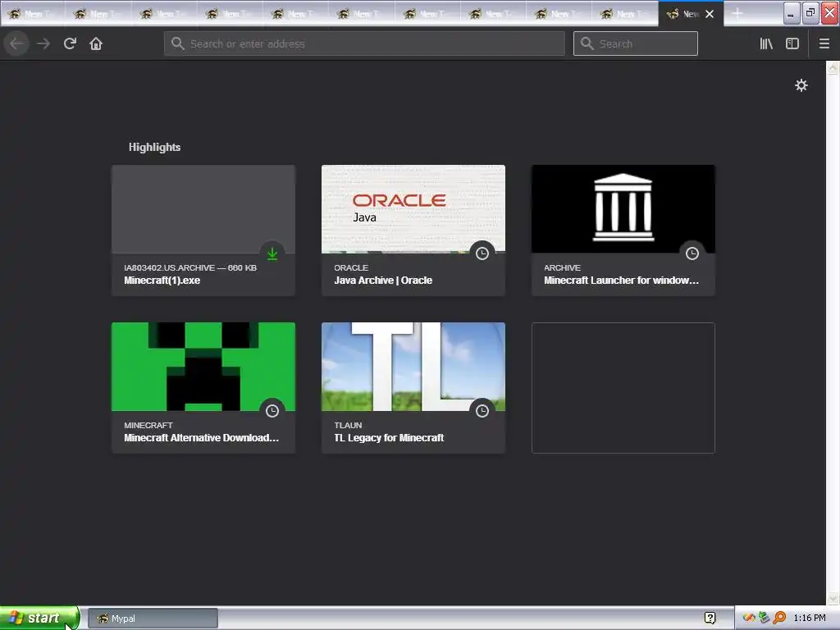The height and width of the screenshot is (630, 840).
Task: Click the history clock on TL Legacy card
Action: coord(482,411)
